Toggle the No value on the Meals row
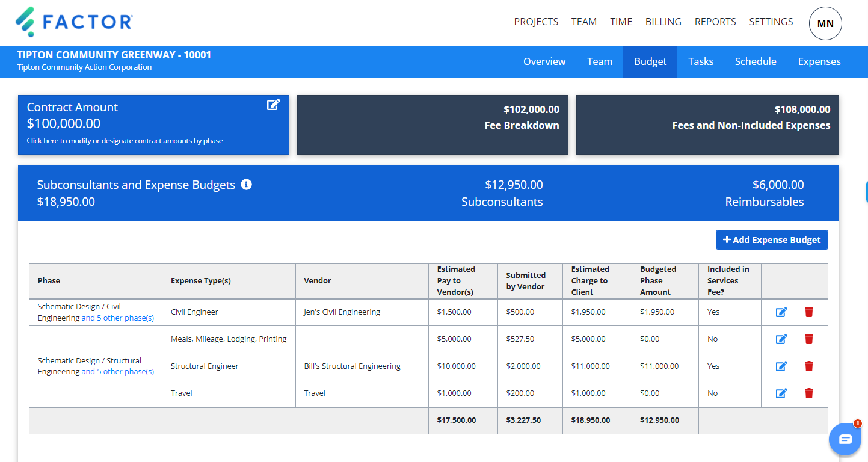Screen dimensions: 868x462 (712, 339)
